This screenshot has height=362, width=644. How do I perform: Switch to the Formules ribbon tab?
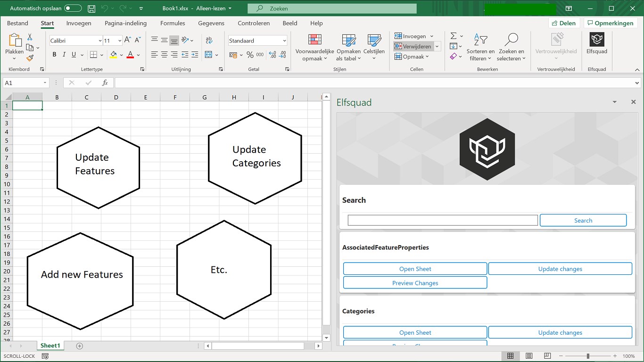[x=173, y=23]
